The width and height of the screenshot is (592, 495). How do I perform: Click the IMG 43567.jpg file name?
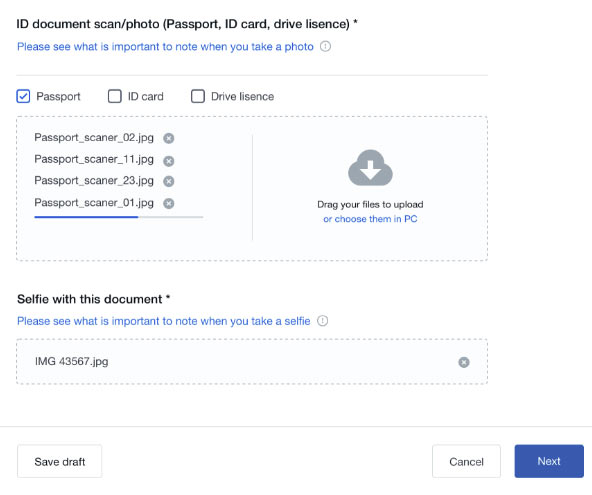(x=72, y=362)
